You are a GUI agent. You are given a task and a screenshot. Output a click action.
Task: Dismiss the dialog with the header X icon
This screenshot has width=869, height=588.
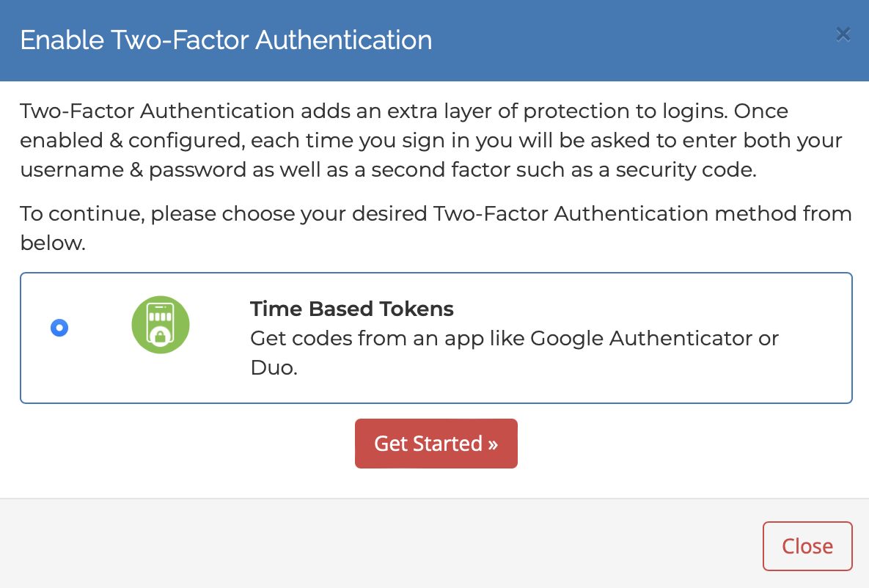click(843, 34)
